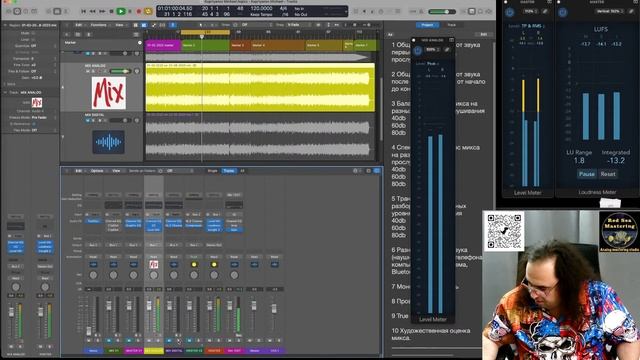Select the yellow MIX ANALOG audio region
Image resolution: width=640 pixels, height=360 pixels.
tap(260, 87)
